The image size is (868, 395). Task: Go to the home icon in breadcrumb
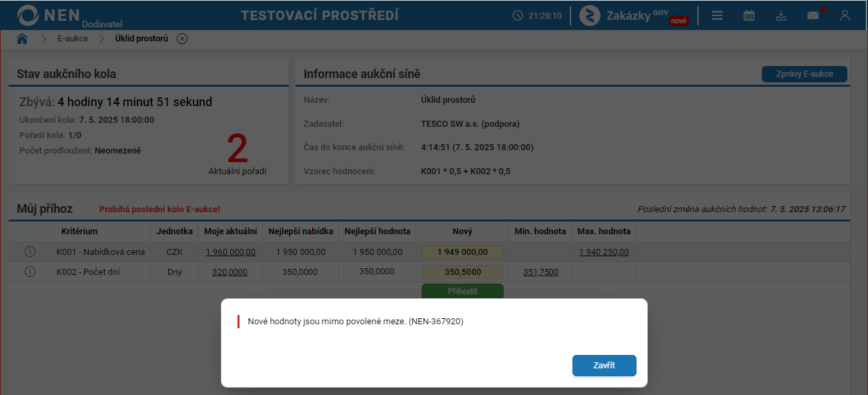pyautogui.click(x=22, y=39)
